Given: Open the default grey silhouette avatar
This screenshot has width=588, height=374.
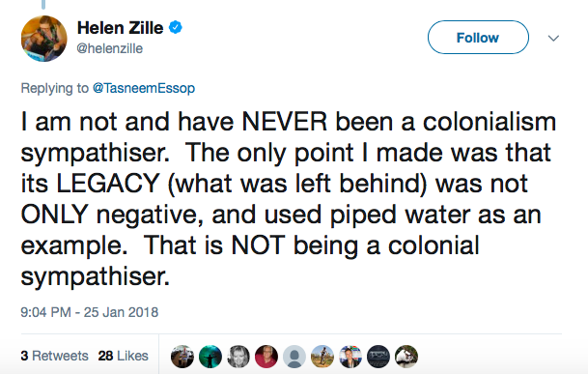Looking at the screenshot, I should click(294, 357).
